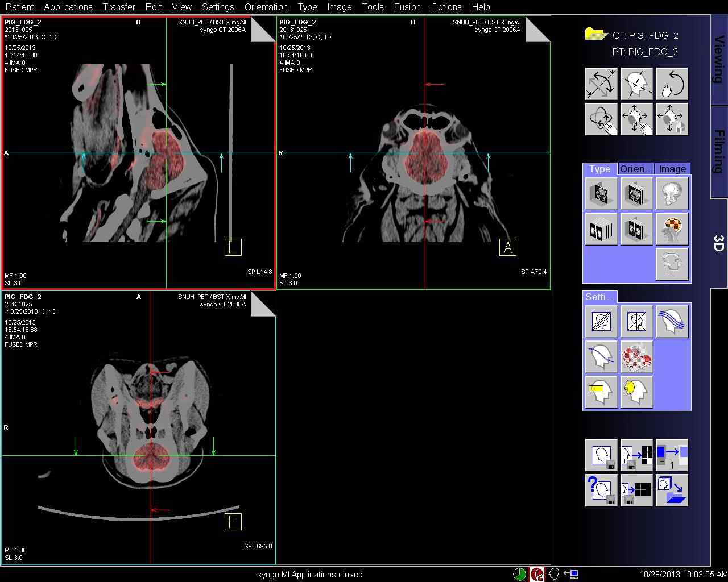Click the F orientation cube in axial view
The height and width of the screenshot is (582, 728).
(233, 522)
